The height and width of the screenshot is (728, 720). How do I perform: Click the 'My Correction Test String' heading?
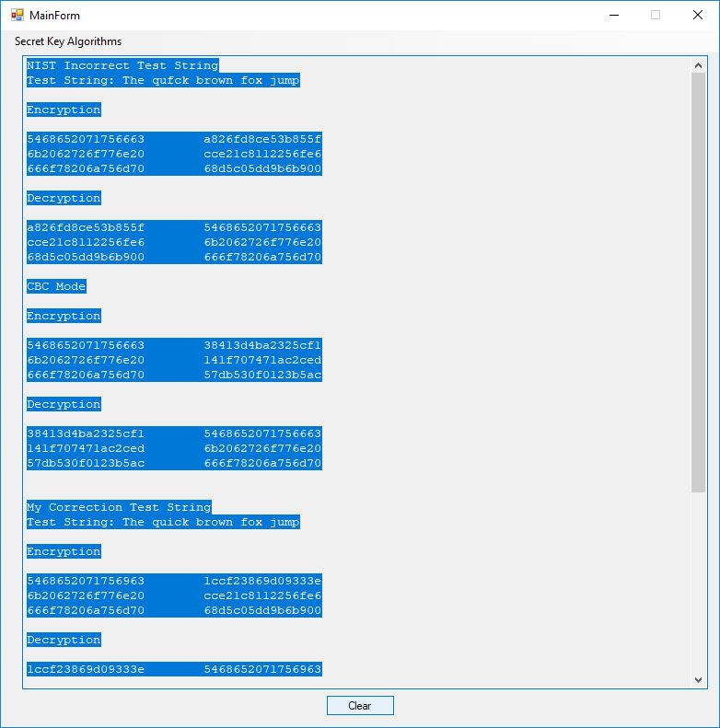pyautogui.click(x=119, y=507)
